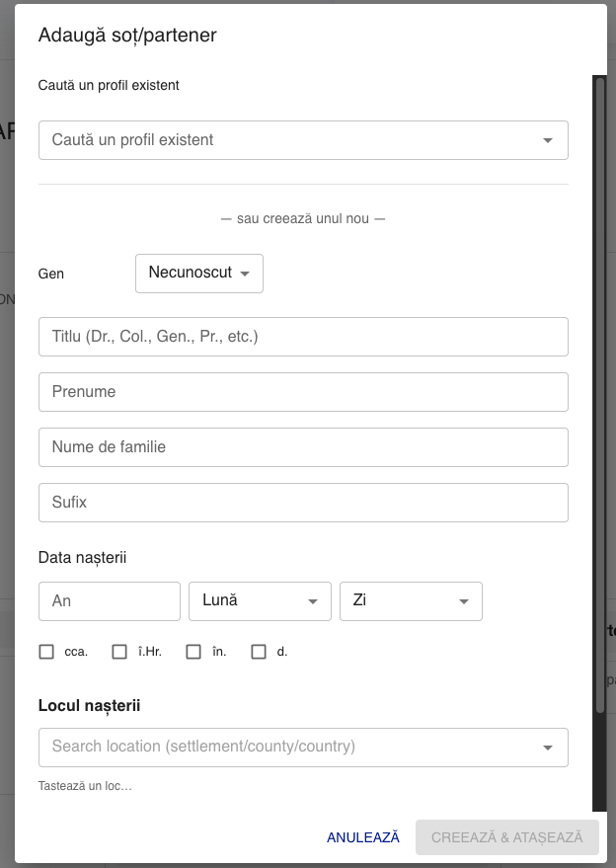
Task: Enable the cca. checkbox
Action: coord(46,652)
